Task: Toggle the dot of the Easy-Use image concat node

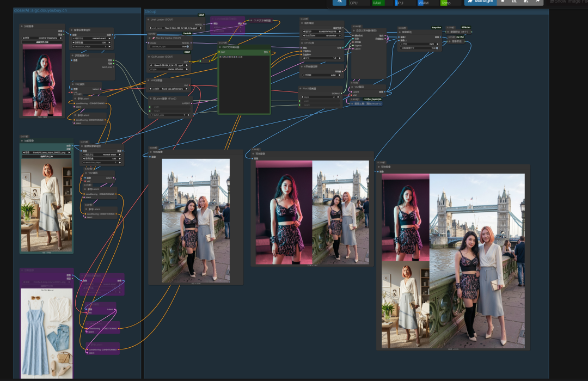Action: [400, 32]
